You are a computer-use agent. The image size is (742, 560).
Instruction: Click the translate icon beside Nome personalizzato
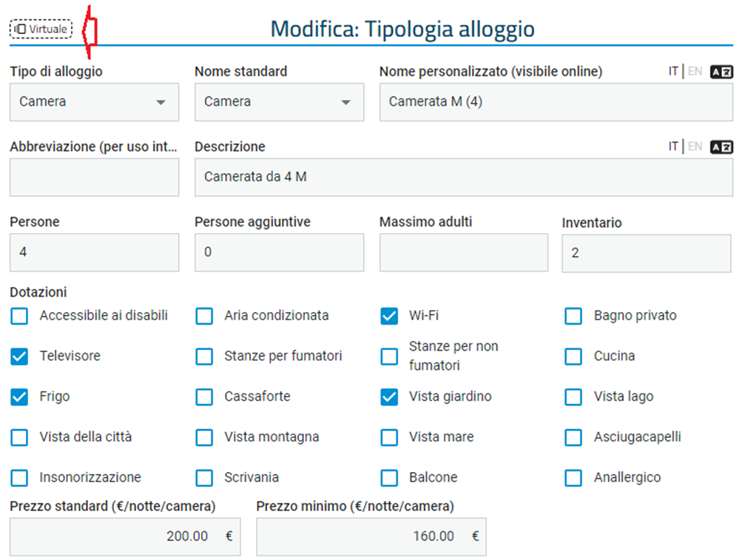(721, 72)
